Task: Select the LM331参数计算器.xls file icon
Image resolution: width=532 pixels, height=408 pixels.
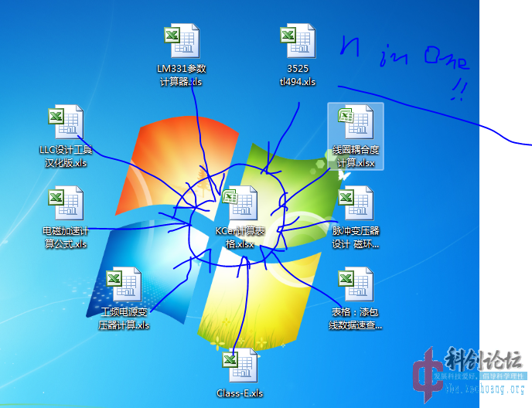Action: point(182,41)
